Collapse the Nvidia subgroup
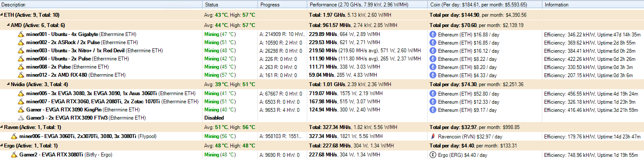The height and width of the screenshot is (159, 644). [x=9, y=84]
